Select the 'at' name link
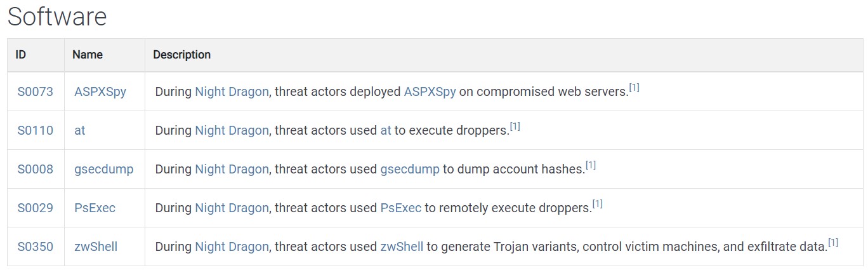Image resolution: width=868 pixels, height=270 pixels. [x=79, y=130]
